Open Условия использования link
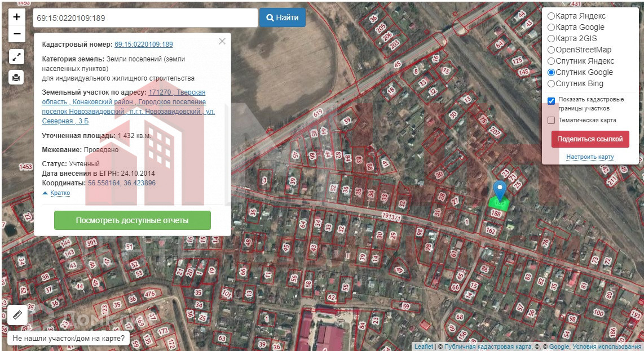 pyautogui.click(x=607, y=346)
